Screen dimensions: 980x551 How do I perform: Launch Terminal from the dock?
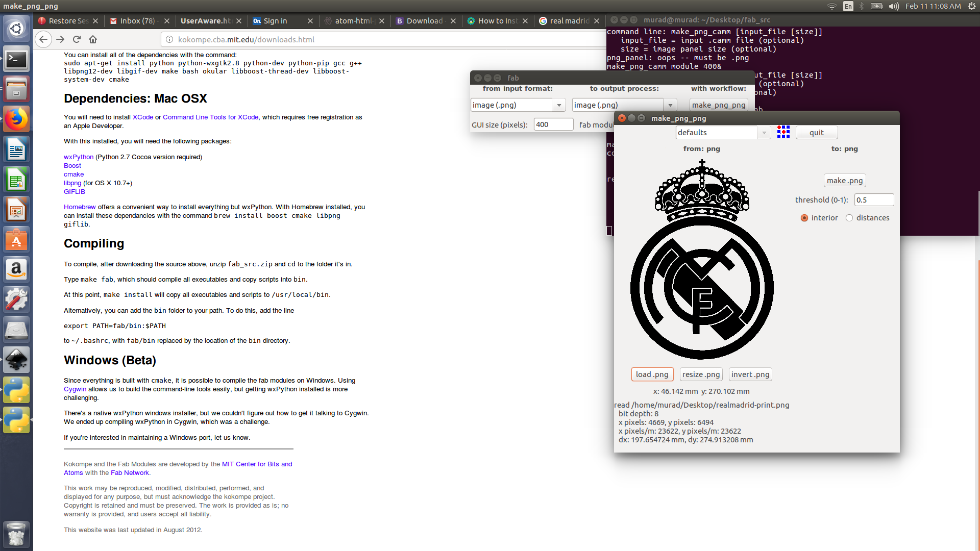16,60
